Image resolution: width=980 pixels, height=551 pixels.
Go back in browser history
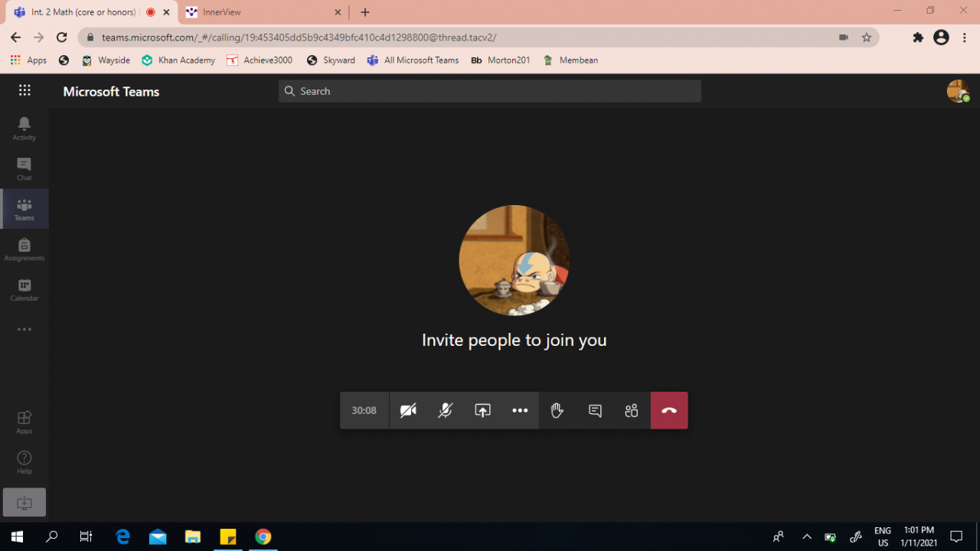15,37
